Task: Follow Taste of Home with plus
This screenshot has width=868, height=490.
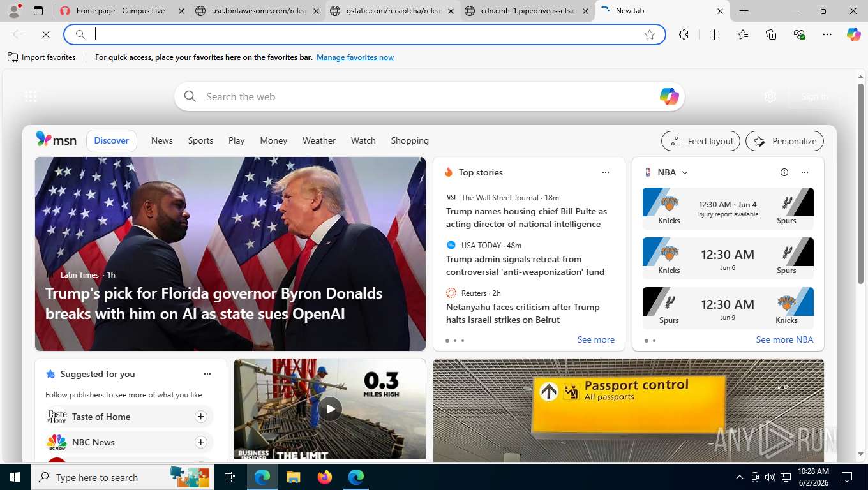Action: 200,417
